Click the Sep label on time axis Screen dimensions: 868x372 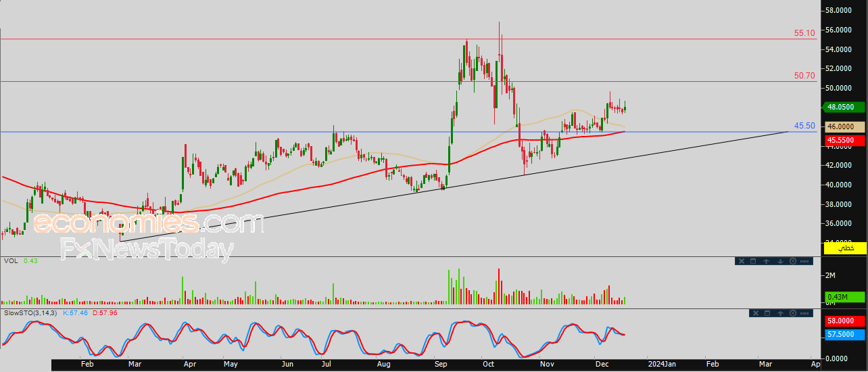pyautogui.click(x=441, y=365)
